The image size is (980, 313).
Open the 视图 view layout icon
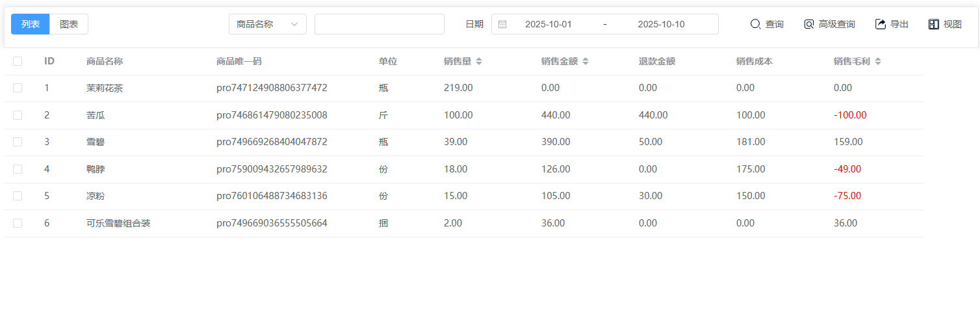[934, 24]
